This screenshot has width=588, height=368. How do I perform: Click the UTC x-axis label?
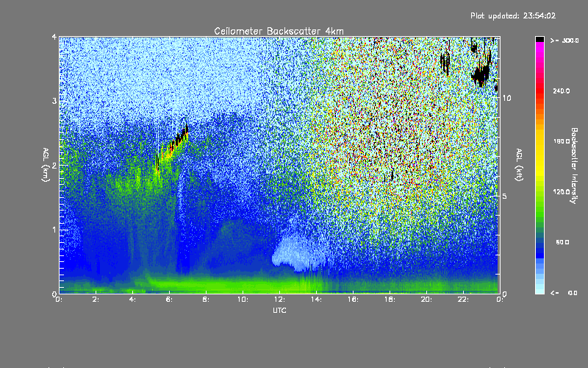pyautogui.click(x=279, y=310)
